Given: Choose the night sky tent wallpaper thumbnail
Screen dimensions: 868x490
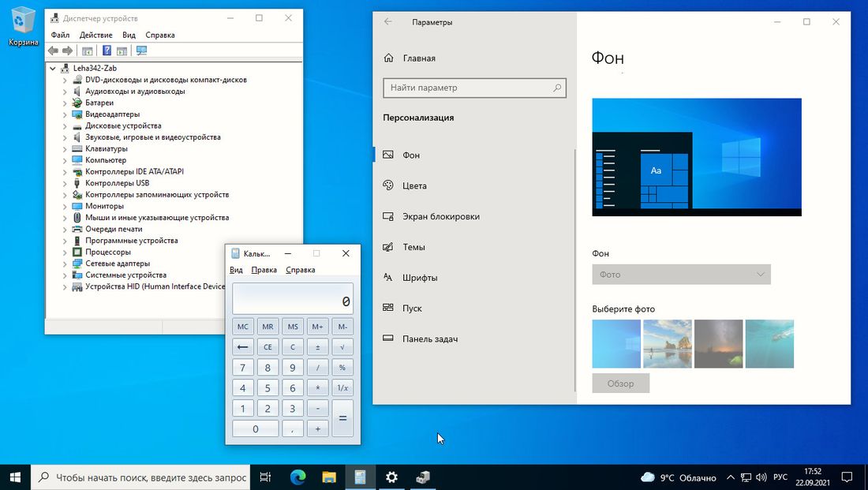Looking at the screenshot, I should click(719, 344).
